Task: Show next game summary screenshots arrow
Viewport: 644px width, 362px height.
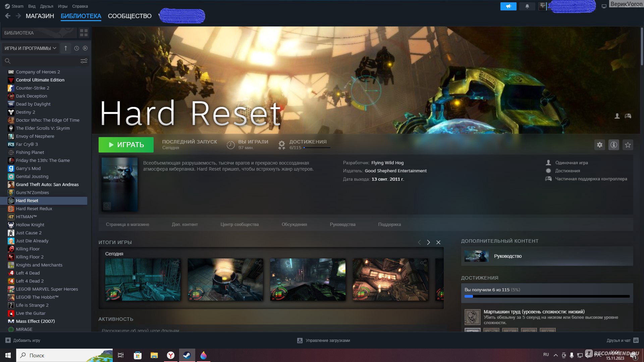Action: click(428, 242)
